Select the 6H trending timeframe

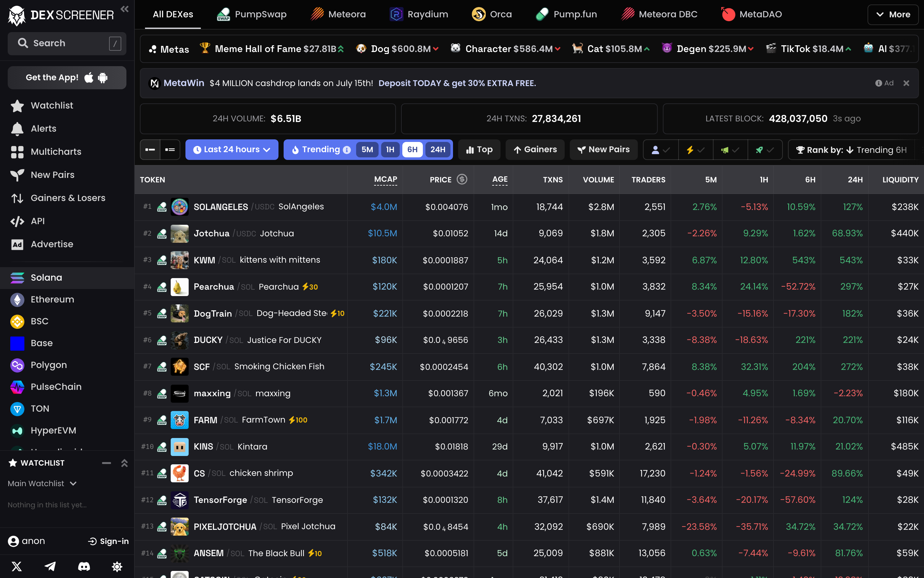coord(412,150)
